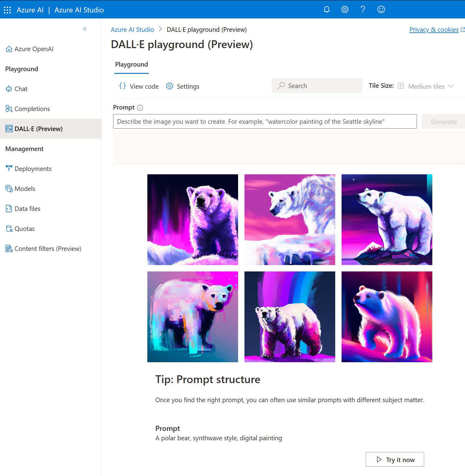Image resolution: width=465 pixels, height=476 pixels.
Task: Click the Management section heading
Action: (x=25, y=149)
